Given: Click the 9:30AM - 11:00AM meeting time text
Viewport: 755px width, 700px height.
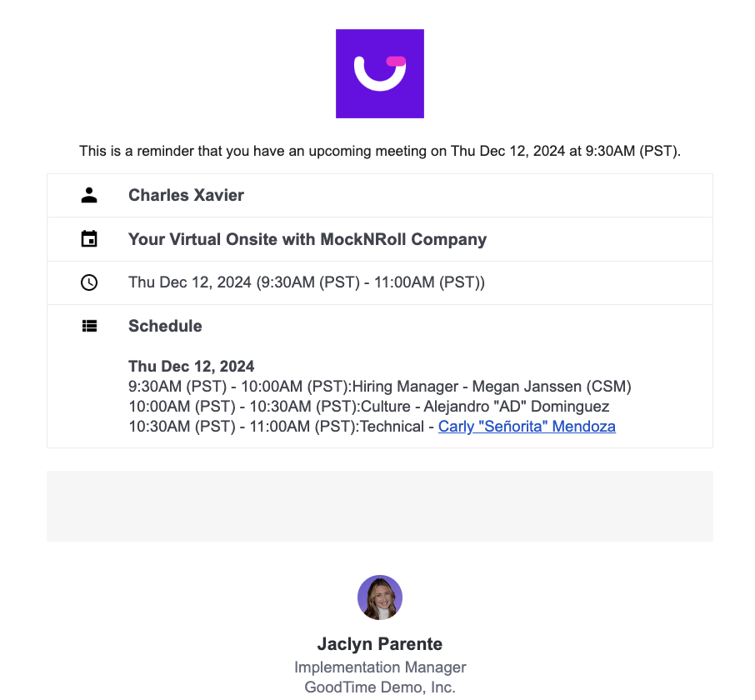Looking at the screenshot, I should point(306,282).
